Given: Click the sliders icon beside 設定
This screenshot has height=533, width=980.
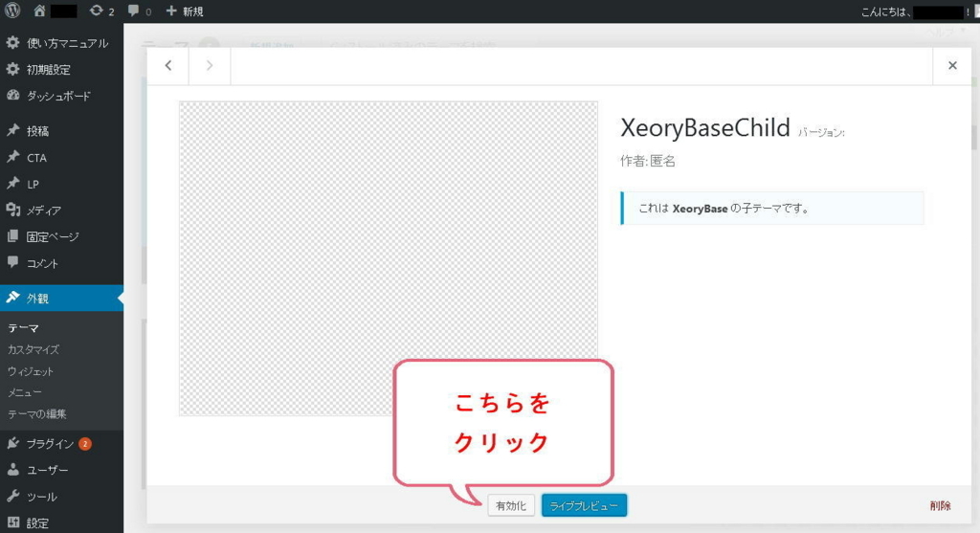Looking at the screenshot, I should (12, 522).
